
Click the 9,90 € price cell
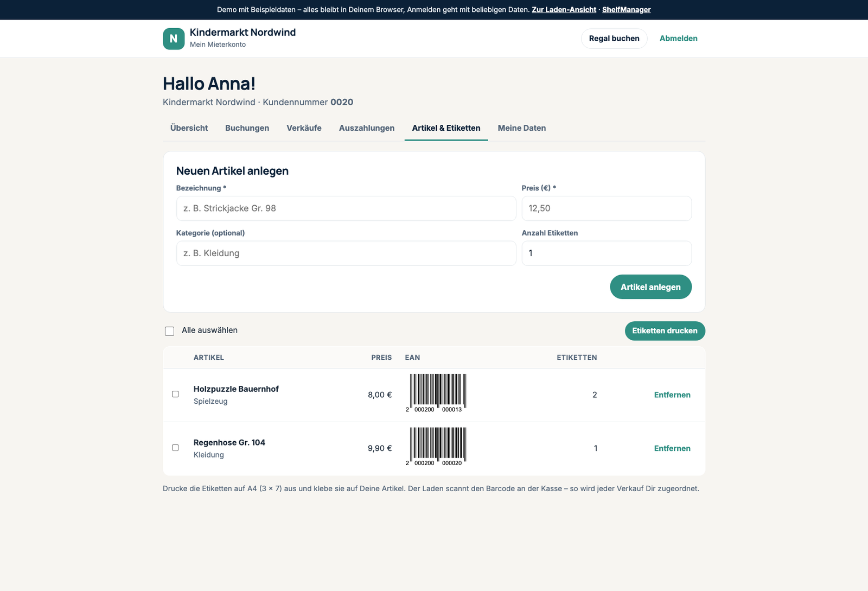(380, 448)
